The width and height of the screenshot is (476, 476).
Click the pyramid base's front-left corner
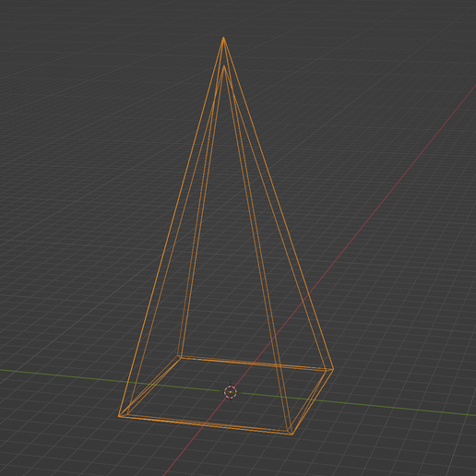119,416
